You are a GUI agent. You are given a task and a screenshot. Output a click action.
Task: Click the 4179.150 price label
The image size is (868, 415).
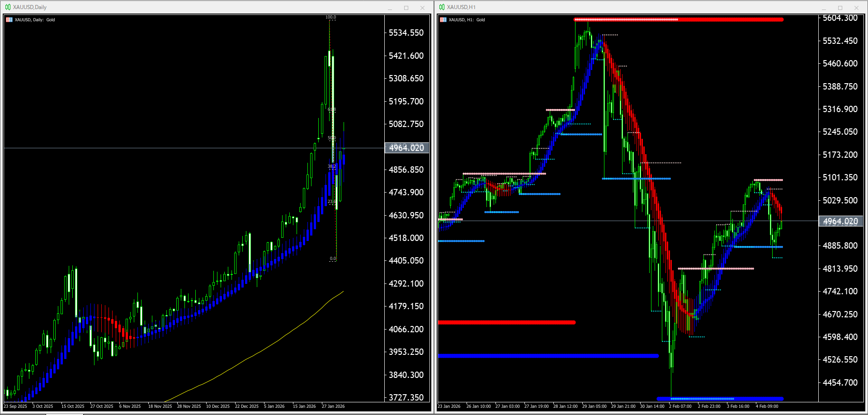(406, 306)
